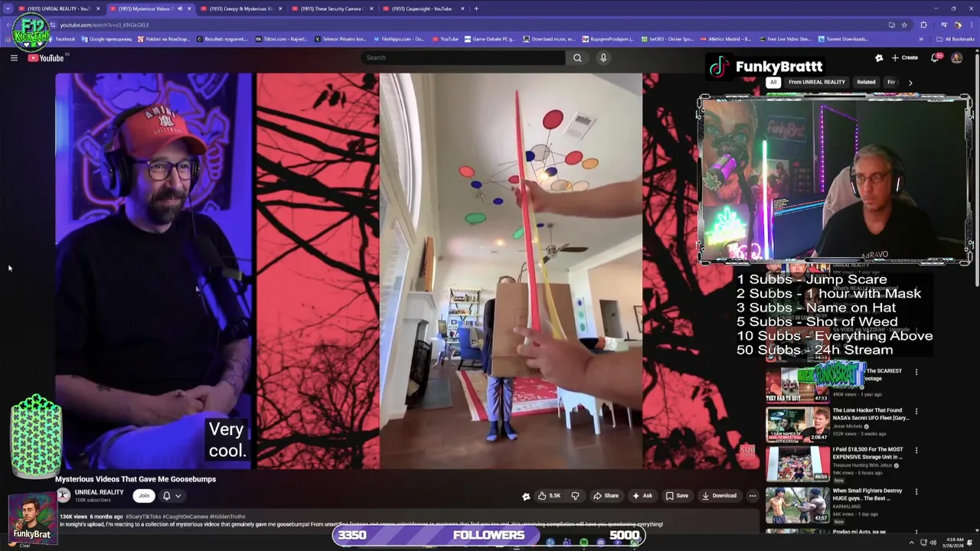This screenshot has height=551, width=980.
Task: Open the YouTube hamburger guide menu
Action: pyautogui.click(x=14, y=58)
